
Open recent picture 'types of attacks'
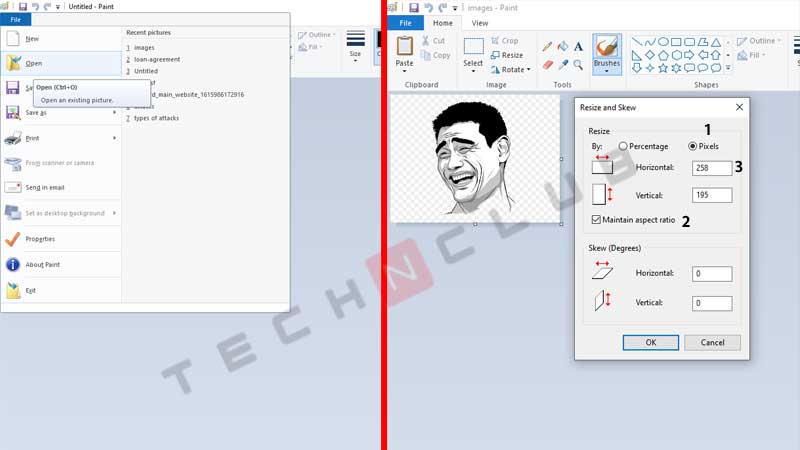[156, 118]
